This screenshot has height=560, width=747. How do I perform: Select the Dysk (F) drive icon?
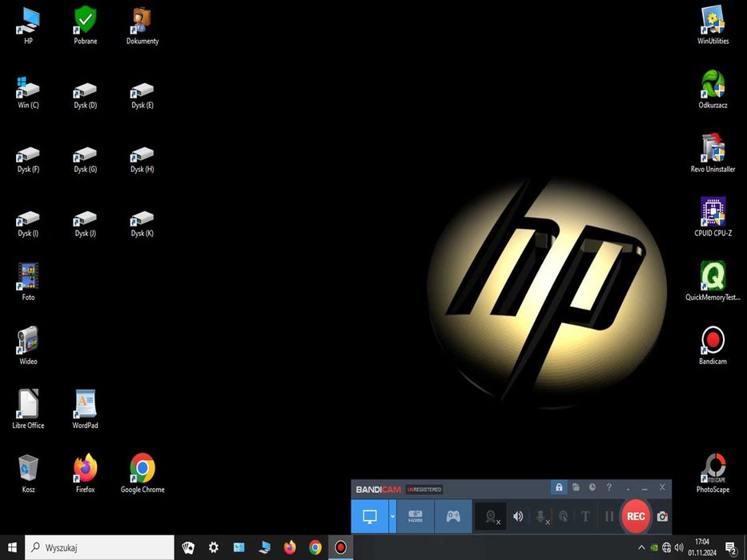(x=28, y=159)
